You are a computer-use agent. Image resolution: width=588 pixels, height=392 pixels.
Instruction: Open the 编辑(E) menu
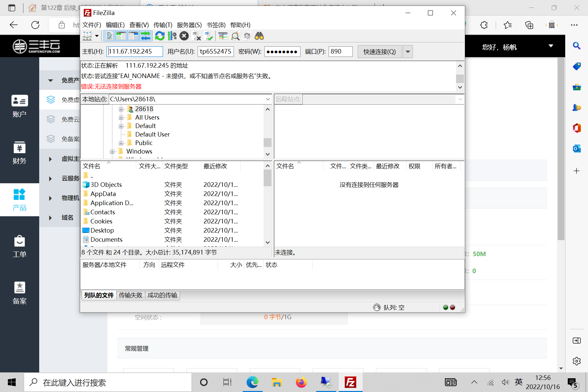pos(115,25)
